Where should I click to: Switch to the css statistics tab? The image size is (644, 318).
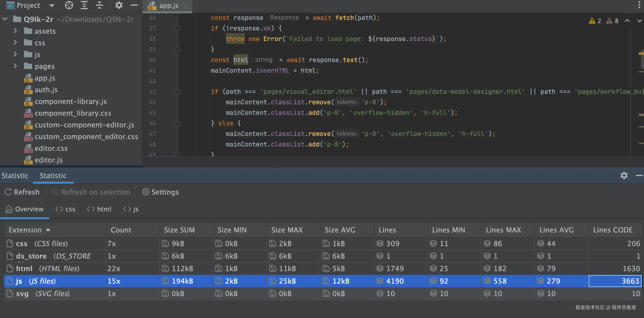coord(66,209)
